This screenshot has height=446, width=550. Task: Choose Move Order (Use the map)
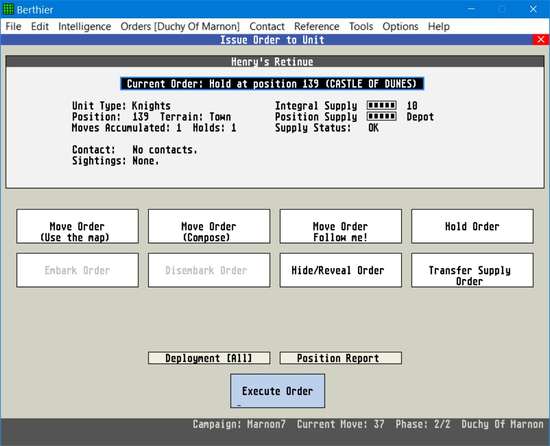click(77, 226)
